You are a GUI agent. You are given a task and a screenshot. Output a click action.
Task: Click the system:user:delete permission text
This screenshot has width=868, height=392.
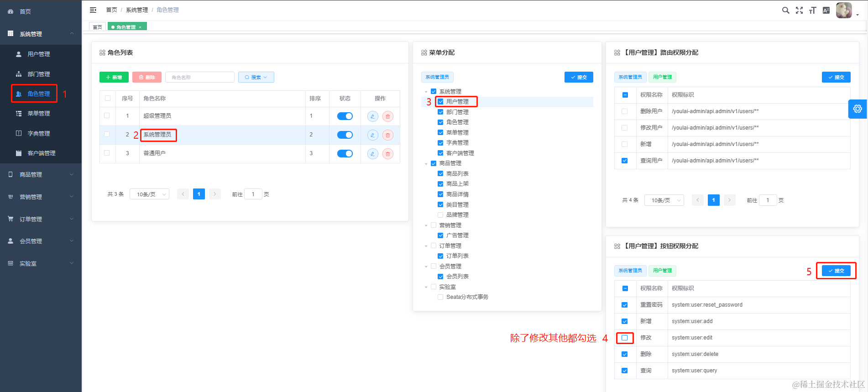695,354
